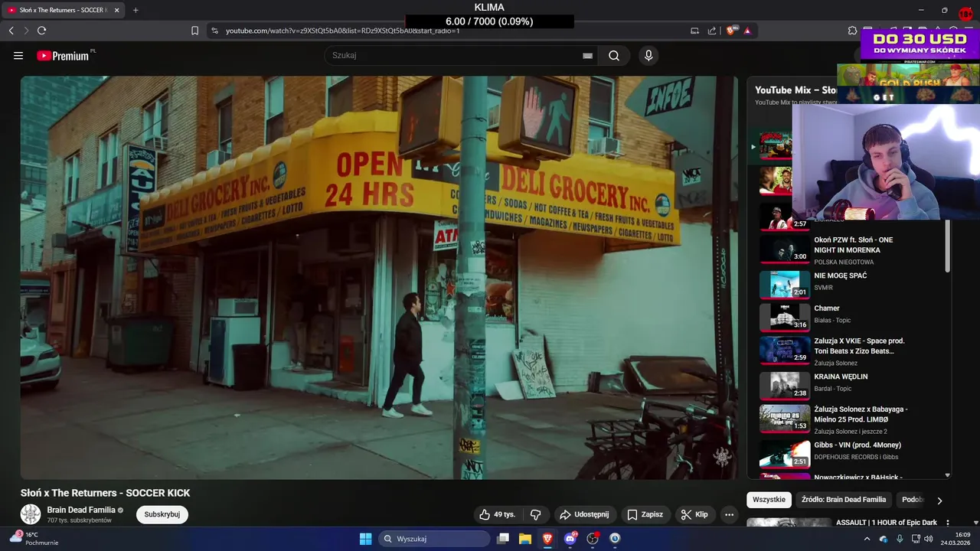980x551 pixels.
Task: Click the screen-with-arrow icon in address bar
Action: pos(694,31)
